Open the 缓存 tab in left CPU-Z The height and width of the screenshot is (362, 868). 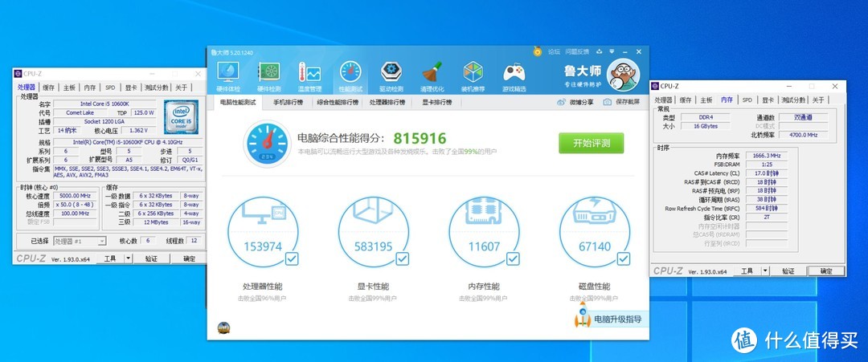click(49, 87)
